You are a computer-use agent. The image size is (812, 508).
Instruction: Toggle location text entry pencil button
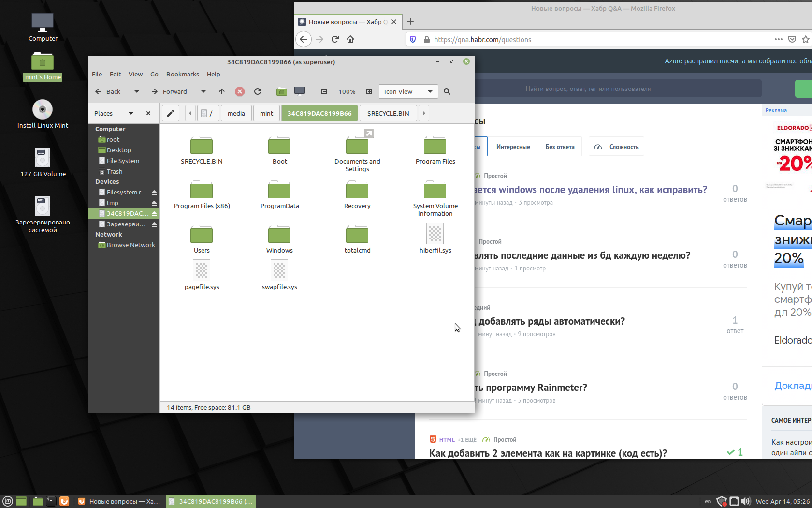[171, 113]
